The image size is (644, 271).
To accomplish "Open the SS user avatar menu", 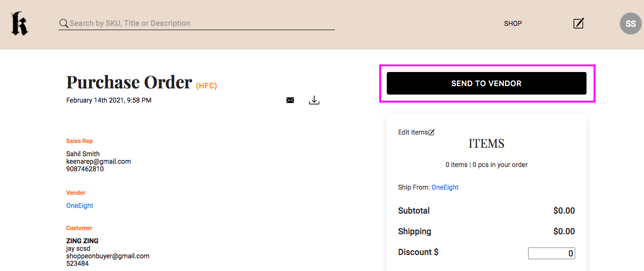I will tap(630, 24).
